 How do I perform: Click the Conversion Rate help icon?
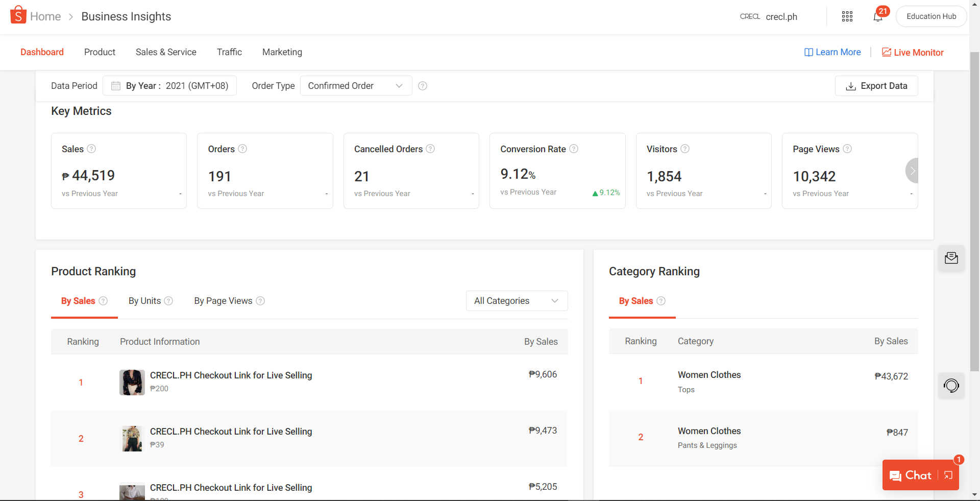point(574,149)
